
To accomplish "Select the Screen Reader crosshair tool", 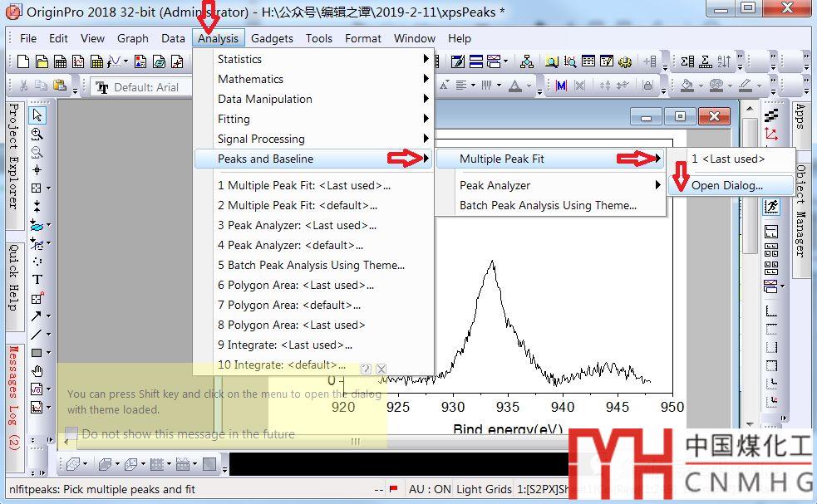I will click(37, 169).
